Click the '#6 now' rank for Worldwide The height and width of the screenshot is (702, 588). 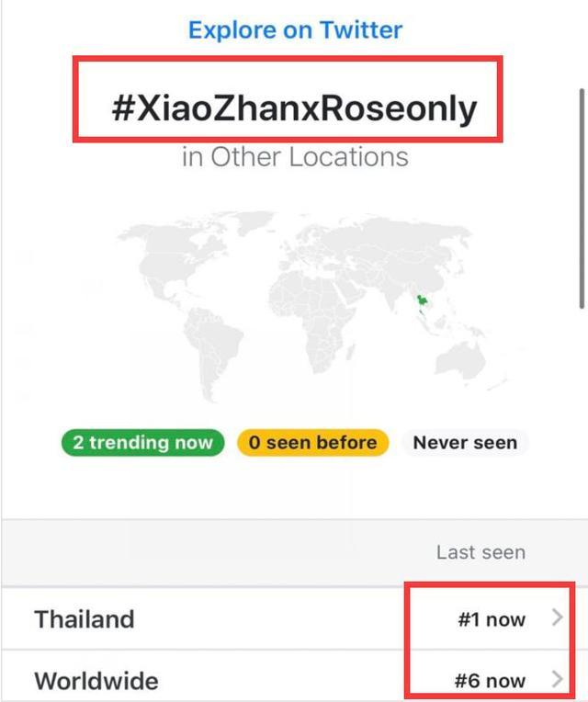492,681
